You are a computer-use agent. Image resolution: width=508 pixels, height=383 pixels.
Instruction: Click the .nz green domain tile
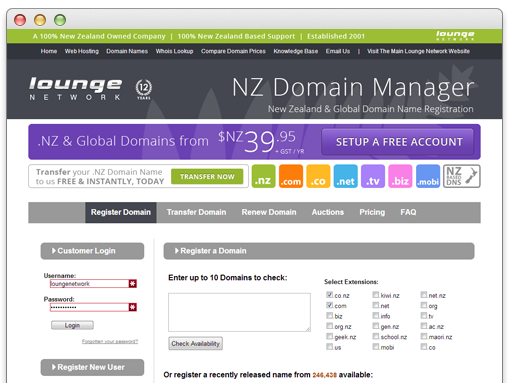(x=263, y=176)
